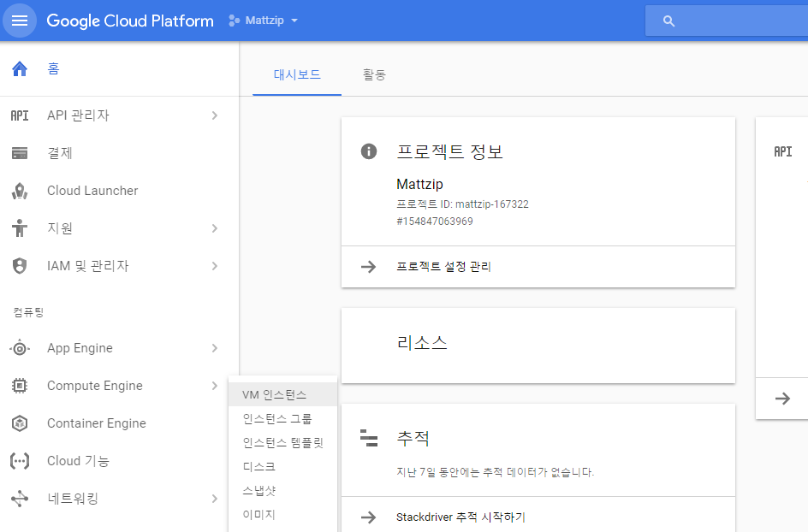
Task: Click the 네트워킹 network icon
Action: pos(20,499)
